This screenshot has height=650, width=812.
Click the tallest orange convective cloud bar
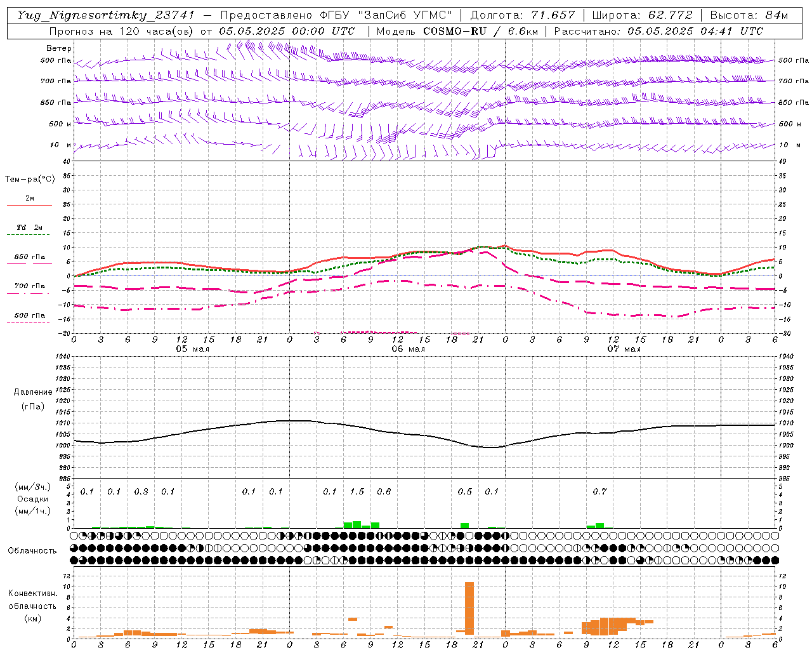click(x=469, y=608)
